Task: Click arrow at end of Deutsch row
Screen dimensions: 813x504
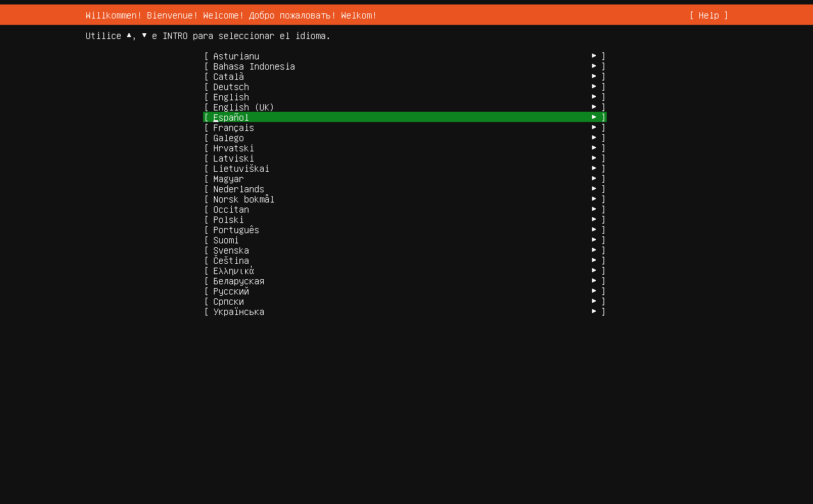Action: tap(594, 86)
